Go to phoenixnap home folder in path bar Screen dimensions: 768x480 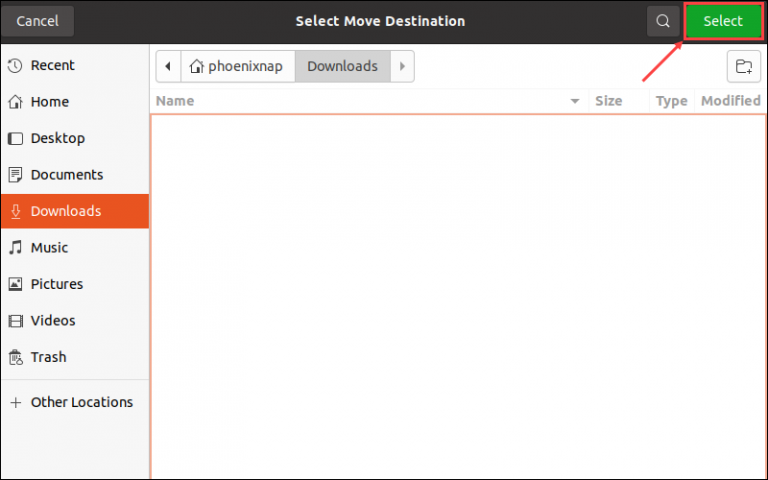(237, 67)
